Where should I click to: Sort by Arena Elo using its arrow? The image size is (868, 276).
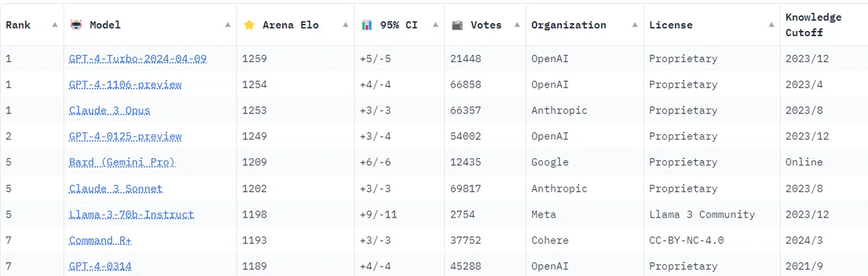346,25
